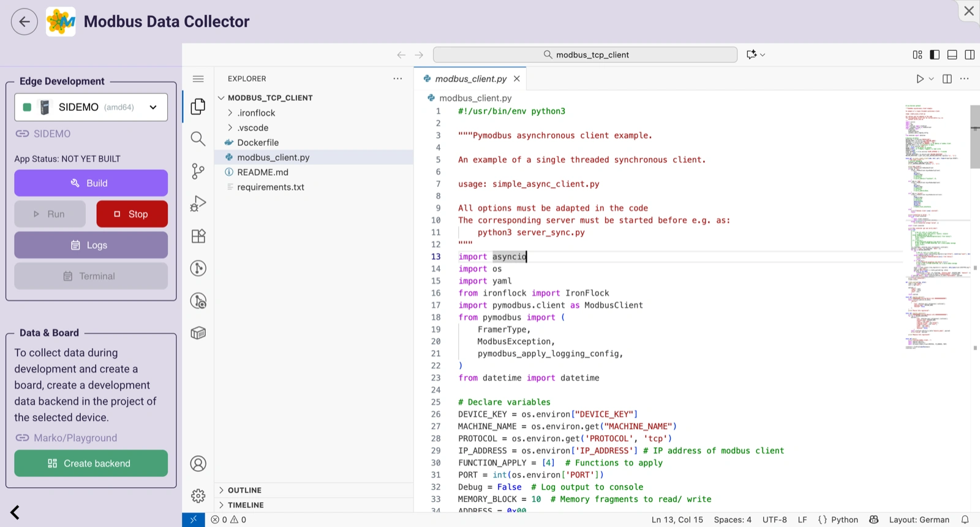Viewport: 980px width, 527px height.
Task: Select the modbus_client.py editor tab
Action: 470,79
